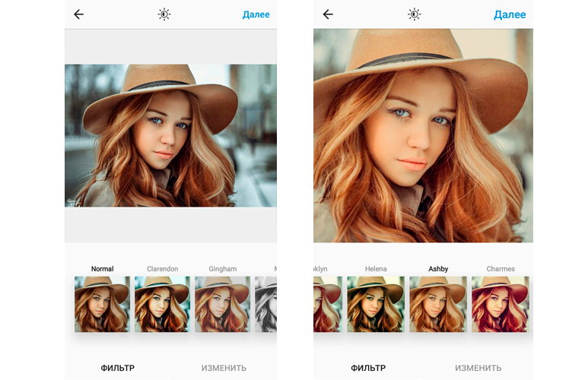Open Lux brightness adjustment on left screen
This screenshot has width=588, height=380.
coord(164,14)
